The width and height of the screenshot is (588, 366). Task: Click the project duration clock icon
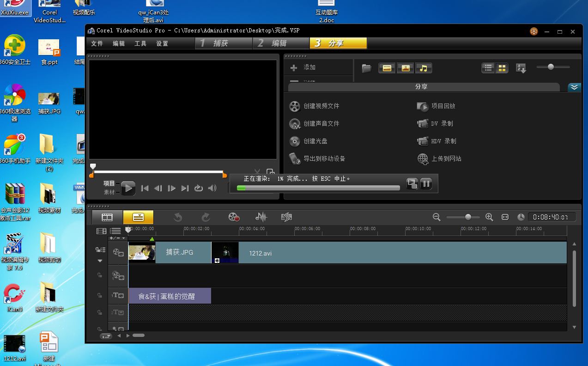pyautogui.click(x=521, y=217)
